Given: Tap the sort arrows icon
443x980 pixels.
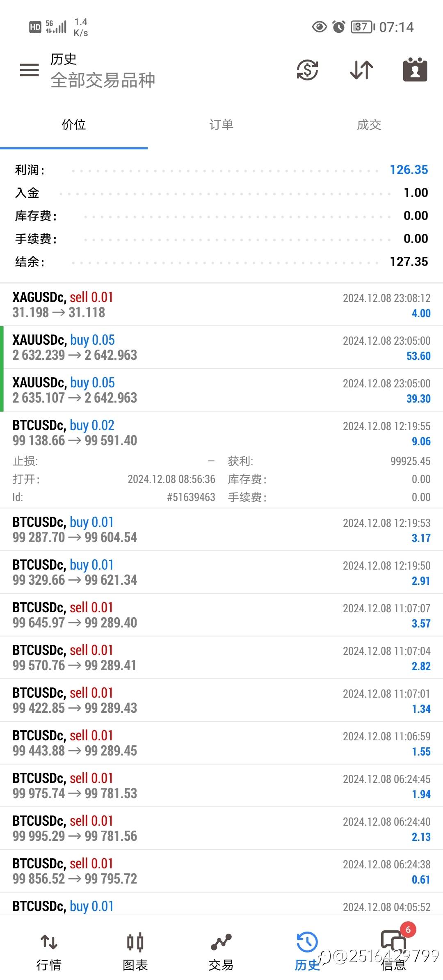Looking at the screenshot, I should (361, 70).
